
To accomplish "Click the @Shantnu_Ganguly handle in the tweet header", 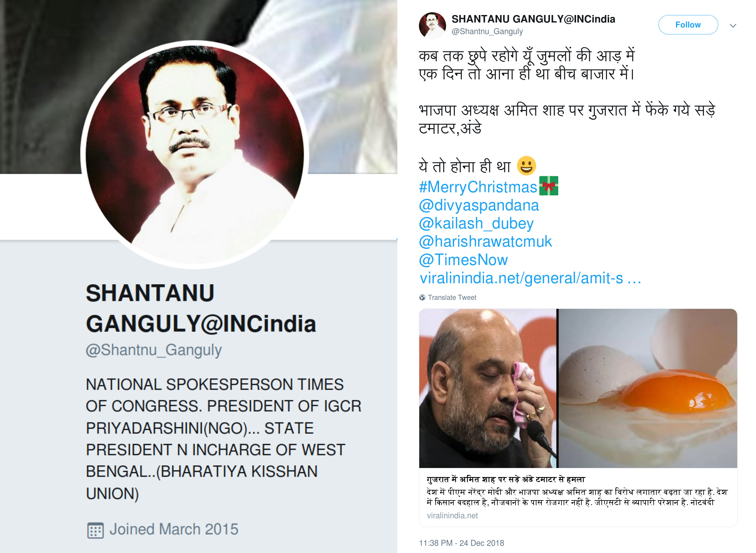I will (487, 31).
